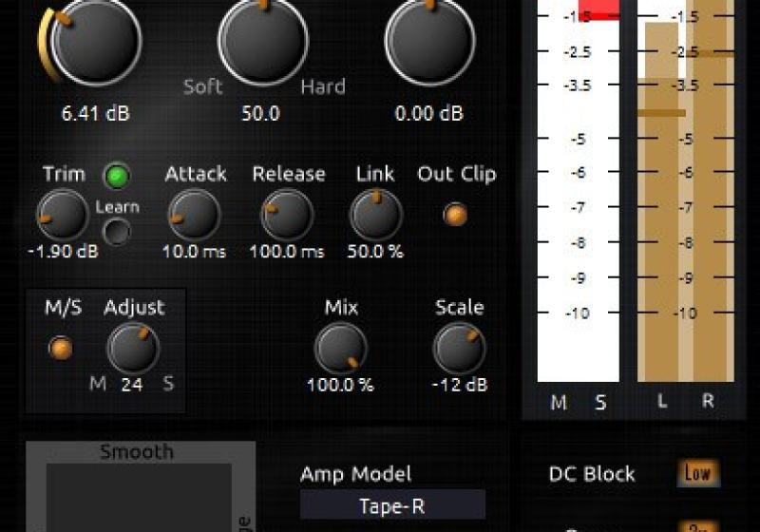Viewport: 760px width, 532px height.
Task: Click the DC Block label
Action: tap(592, 474)
